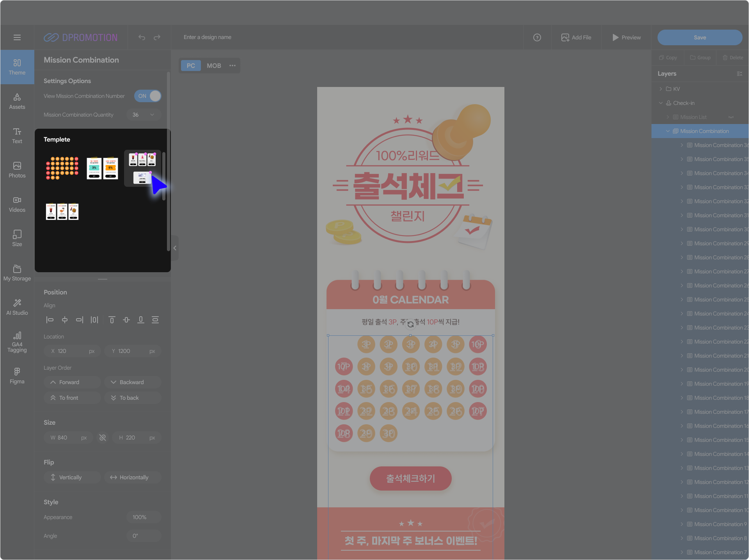Align the selection to the top edge
749x560 pixels.
click(112, 320)
